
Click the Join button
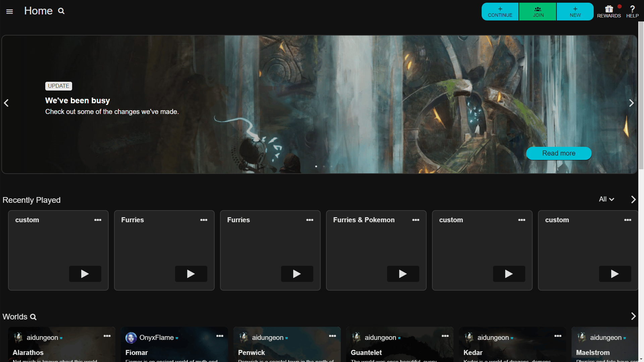[x=538, y=12]
